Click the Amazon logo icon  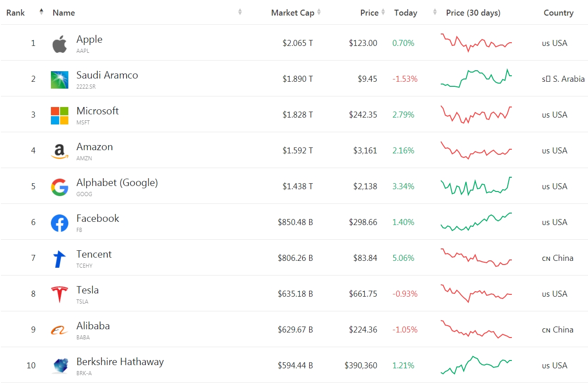click(x=60, y=151)
